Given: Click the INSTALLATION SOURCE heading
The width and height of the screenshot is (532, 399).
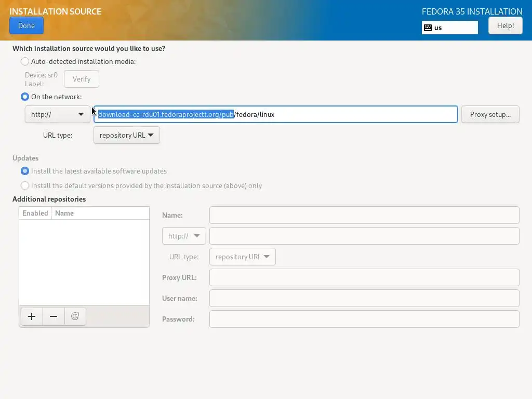Looking at the screenshot, I should (55, 11).
